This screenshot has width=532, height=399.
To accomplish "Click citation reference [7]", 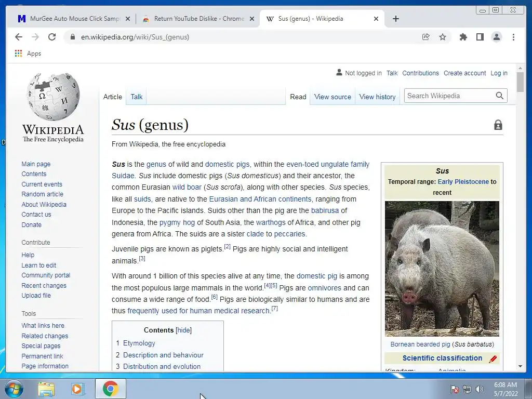I will pos(274,309).
